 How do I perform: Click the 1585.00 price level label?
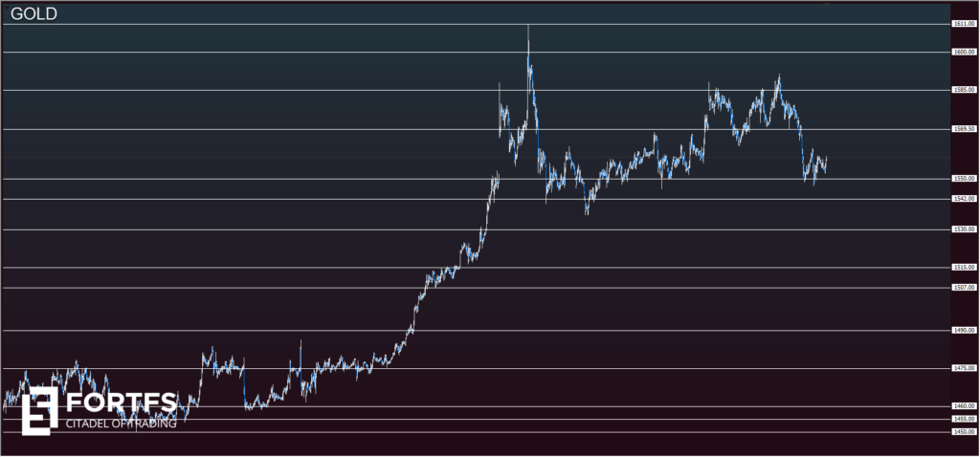(963, 91)
